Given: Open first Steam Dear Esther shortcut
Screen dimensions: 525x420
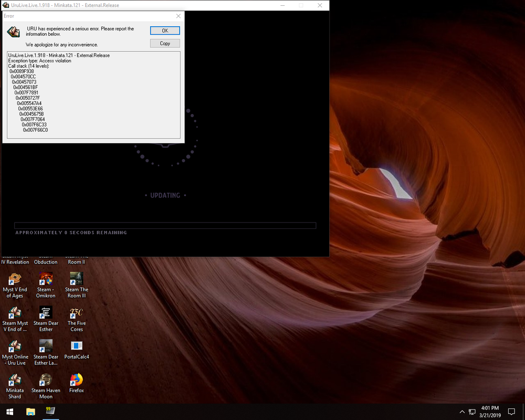Looking at the screenshot, I should (46, 319).
